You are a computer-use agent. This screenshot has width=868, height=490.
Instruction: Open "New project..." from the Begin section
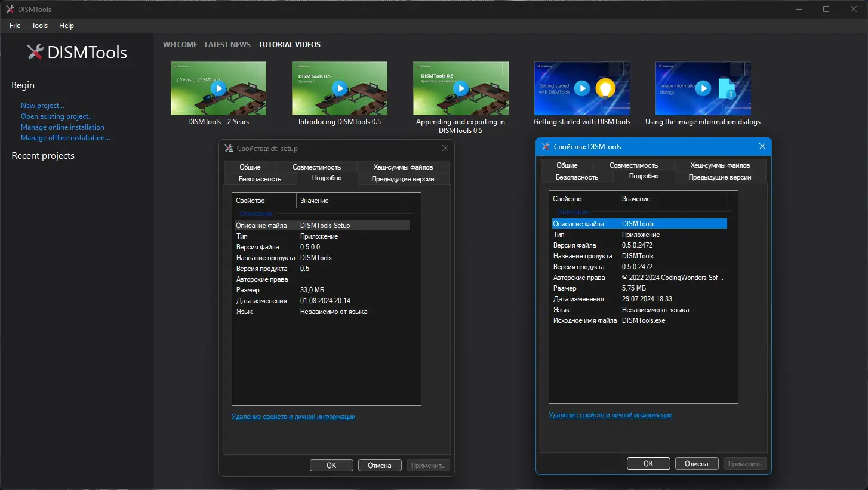click(42, 105)
